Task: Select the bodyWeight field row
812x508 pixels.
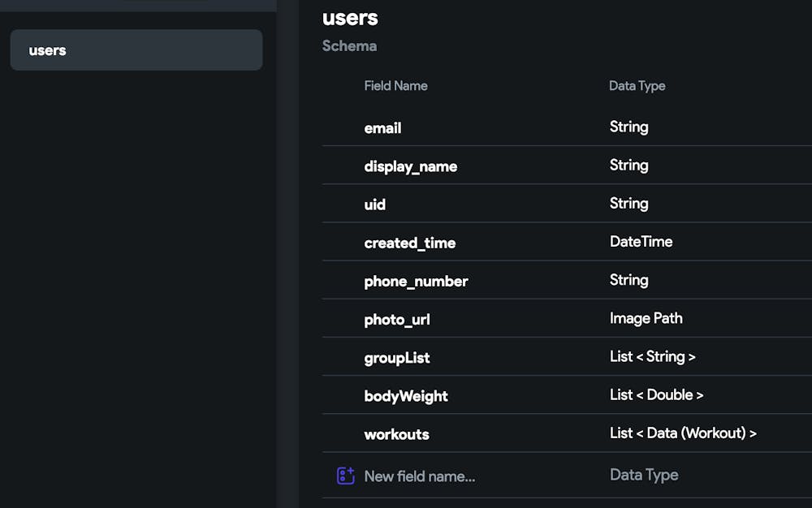Action: (405, 395)
